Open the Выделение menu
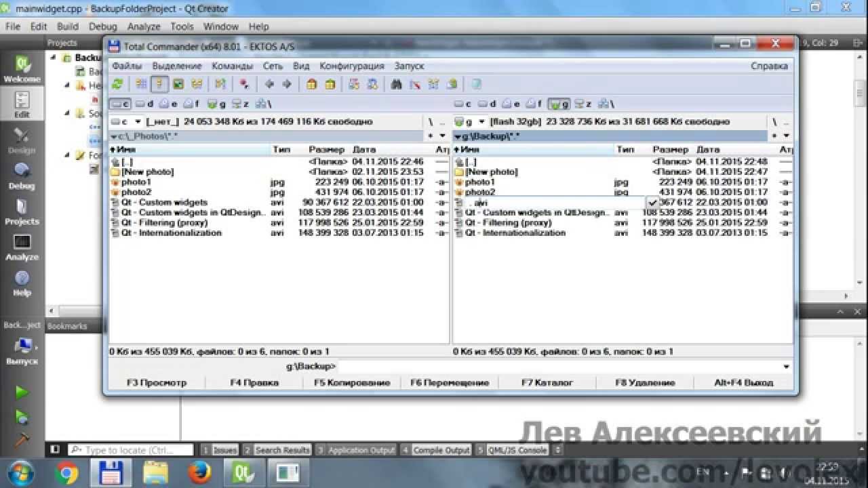The image size is (868, 488). (x=177, y=66)
